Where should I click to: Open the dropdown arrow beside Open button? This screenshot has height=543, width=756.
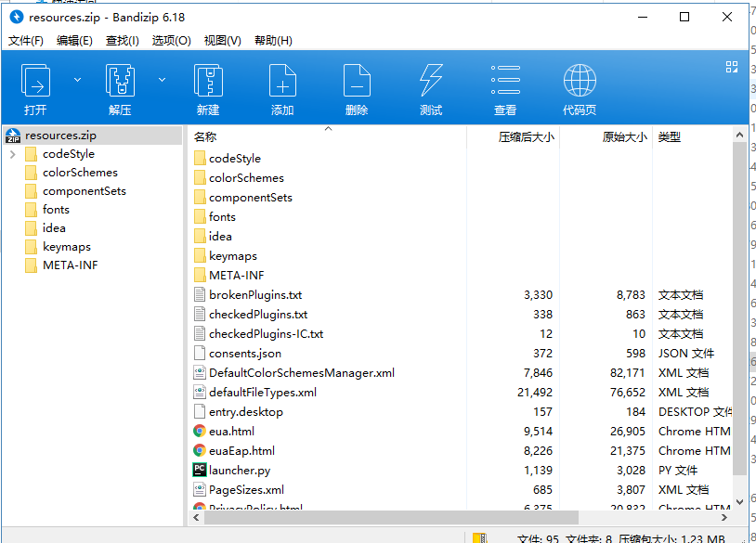pyautogui.click(x=77, y=80)
